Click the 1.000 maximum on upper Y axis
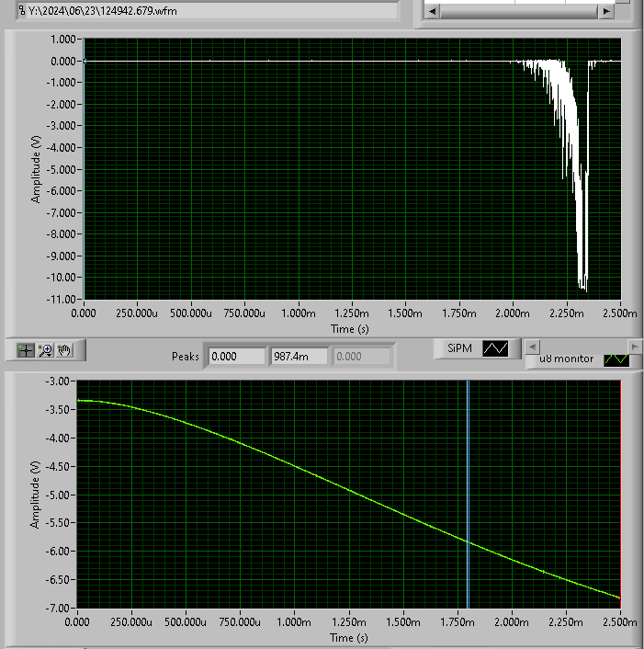Screen dimensions: 644x649 click(x=62, y=40)
